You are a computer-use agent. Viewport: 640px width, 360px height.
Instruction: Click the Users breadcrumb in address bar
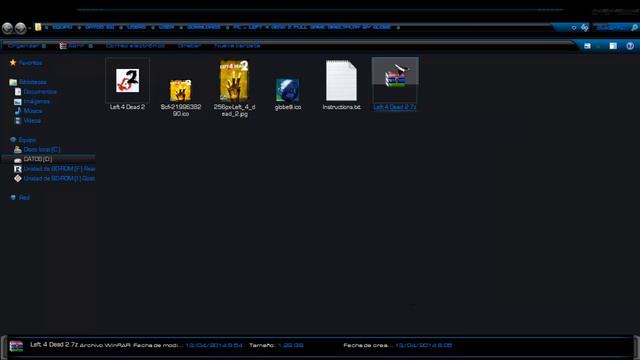136,27
